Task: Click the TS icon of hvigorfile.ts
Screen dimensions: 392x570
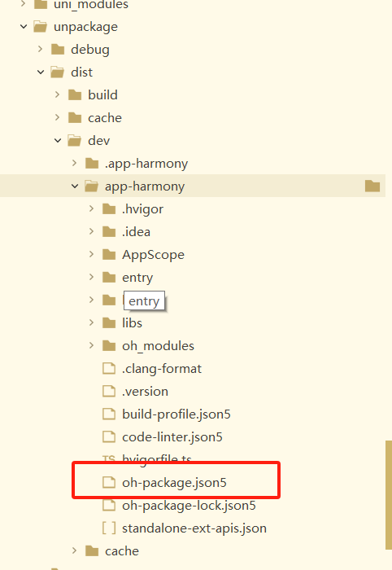Action: pyautogui.click(x=108, y=458)
